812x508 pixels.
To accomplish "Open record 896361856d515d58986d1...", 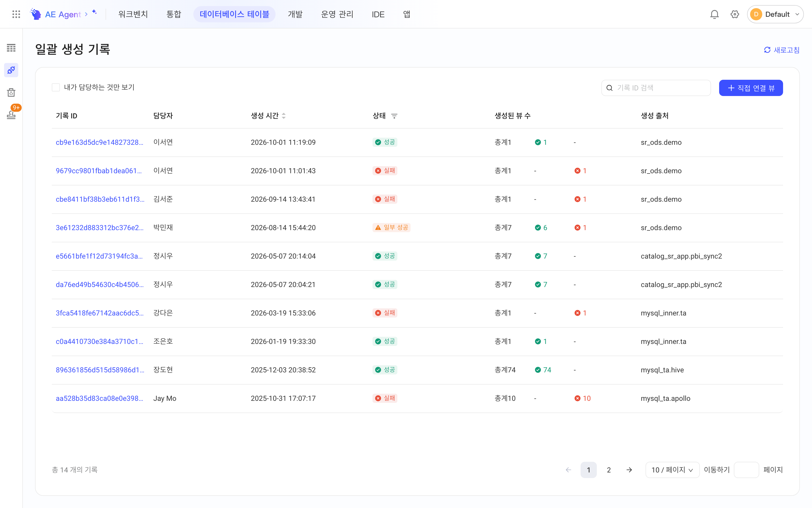I will coord(100,370).
